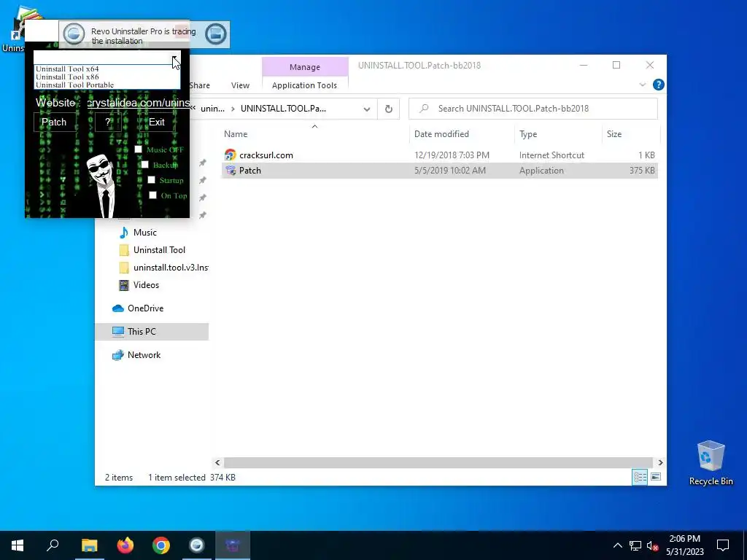The height and width of the screenshot is (560, 747).
Task: Refresh the current folder
Action: tap(389, 109)
